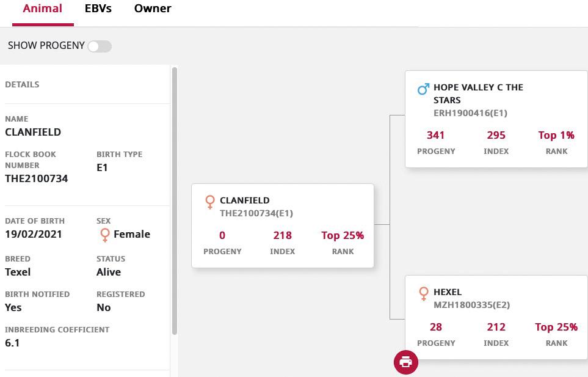Click female symbol next to Sex value
The image size is (588, 377).
tap(104, 235)
